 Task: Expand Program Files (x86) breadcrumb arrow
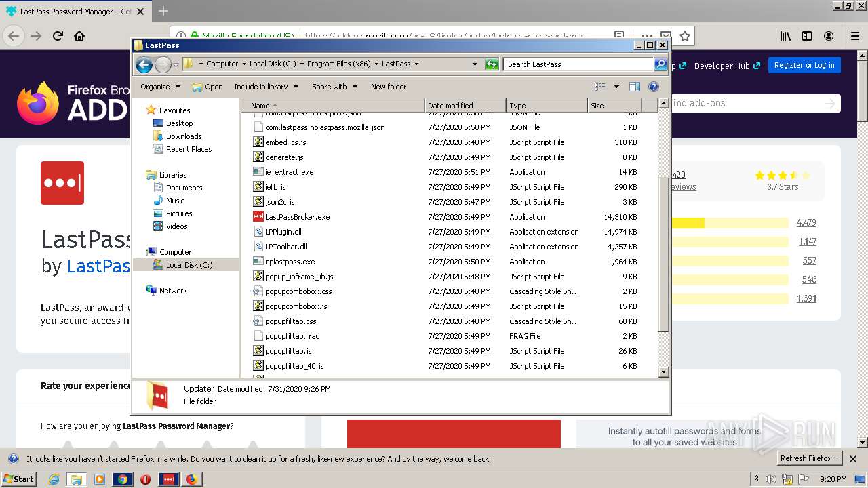pyautogui.click(x=376, y=64)
